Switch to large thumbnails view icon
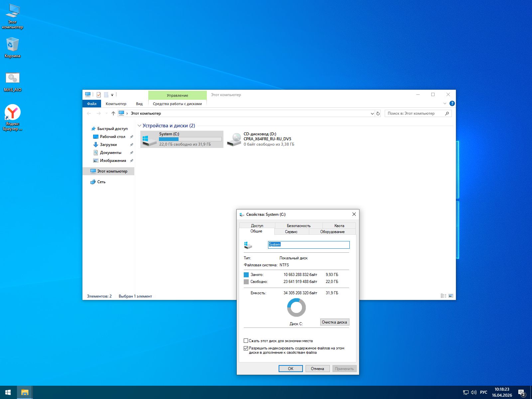 point(451,296)
